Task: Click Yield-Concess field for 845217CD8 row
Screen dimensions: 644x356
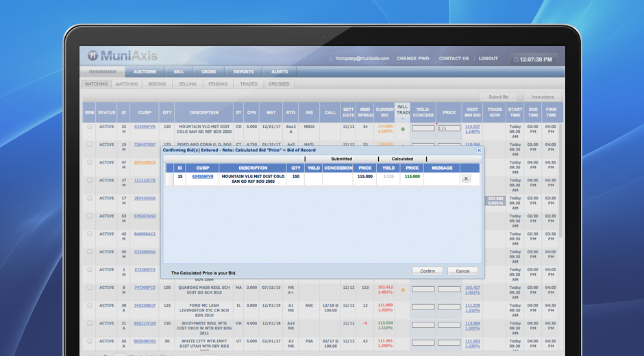Action: tap(423, 325)
